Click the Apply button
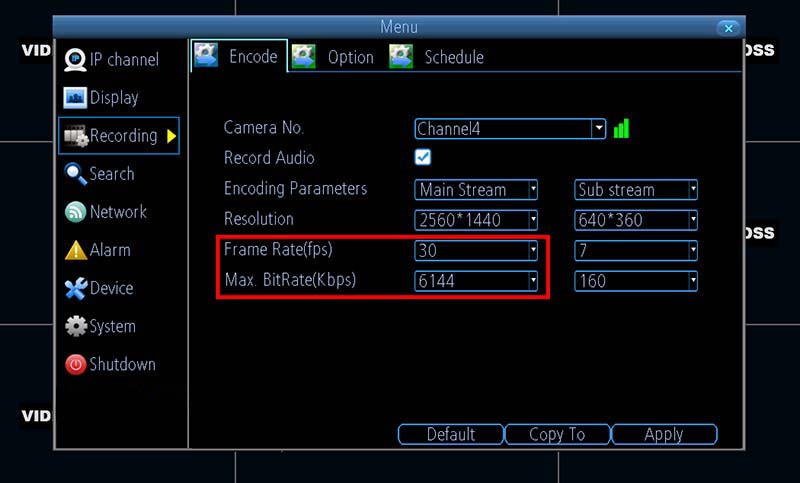The height and width of the screenshot is (483, 800). click(664, 434)
